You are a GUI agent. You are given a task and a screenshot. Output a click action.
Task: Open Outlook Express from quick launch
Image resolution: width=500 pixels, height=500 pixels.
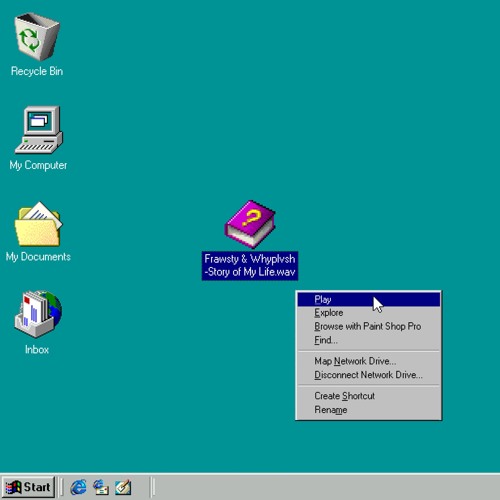coord(101,487)
